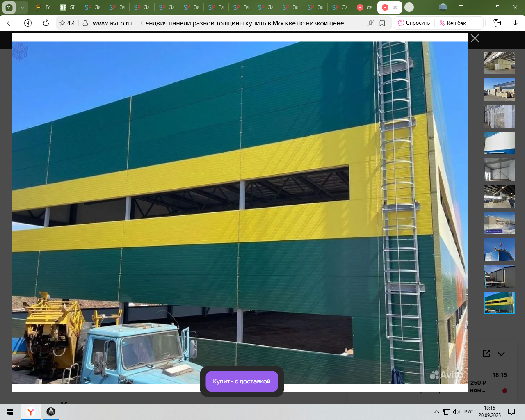525x420 pixels.
Task: Click "Купить с доставкой" button
Action: point(242,381)
